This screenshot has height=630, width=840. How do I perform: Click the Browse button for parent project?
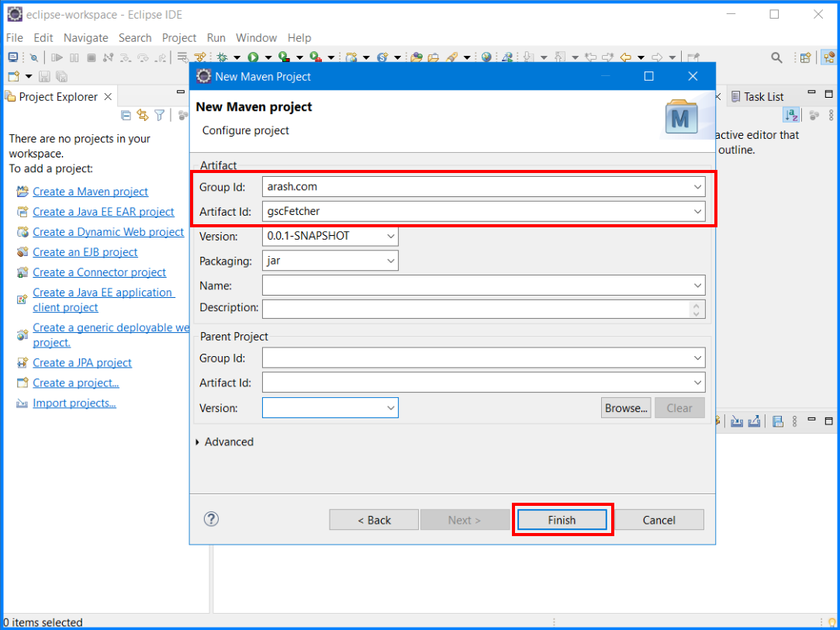[625, 407]
